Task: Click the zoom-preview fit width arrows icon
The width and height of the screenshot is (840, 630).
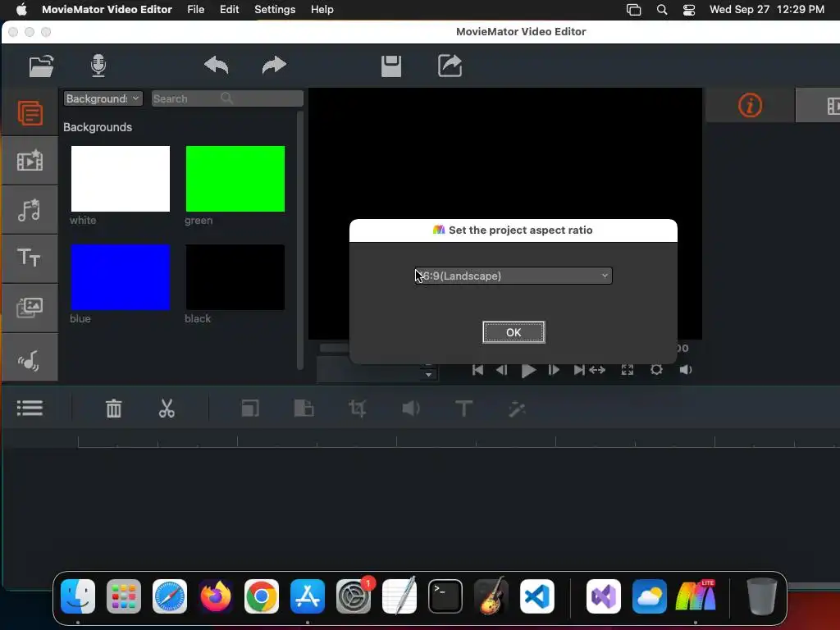Action: pyautogui.click(x=597, y=370)
